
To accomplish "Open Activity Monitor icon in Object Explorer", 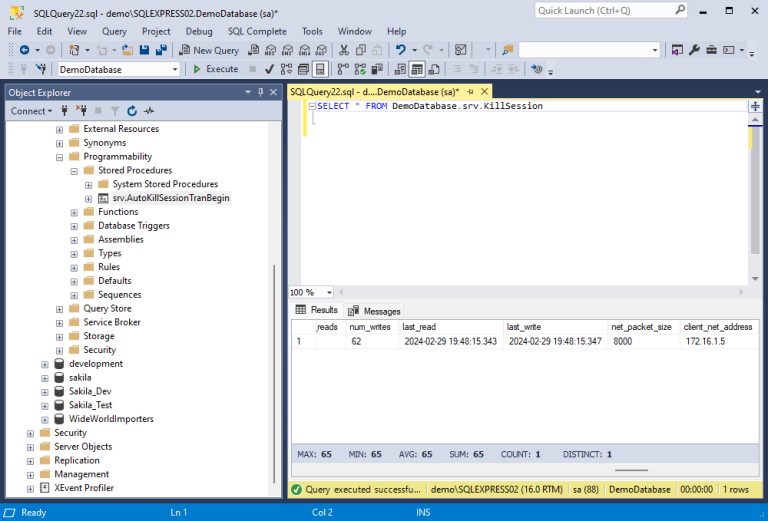I will point(149,111).
